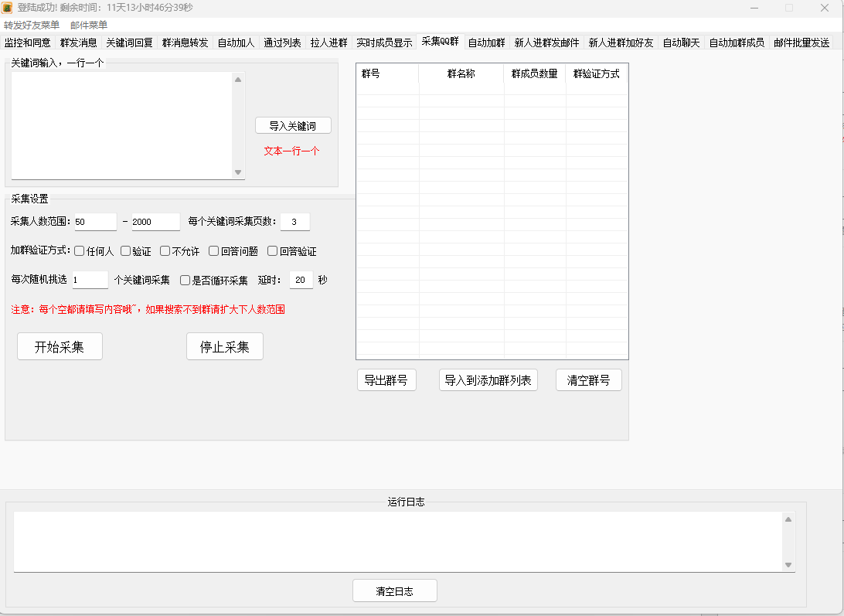Select 监控和同意 function

pyautogui.click(x=30, y=43)
